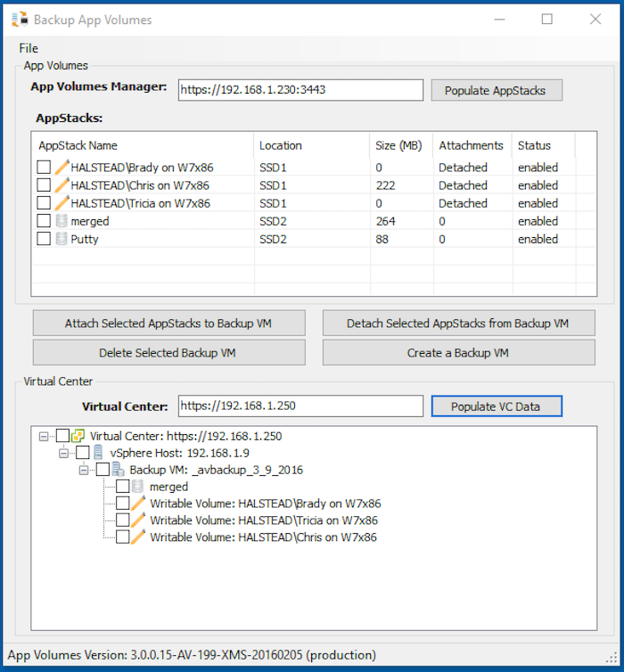Open the File menu
The height and width of the screenshot is (672, 624).
28,48
